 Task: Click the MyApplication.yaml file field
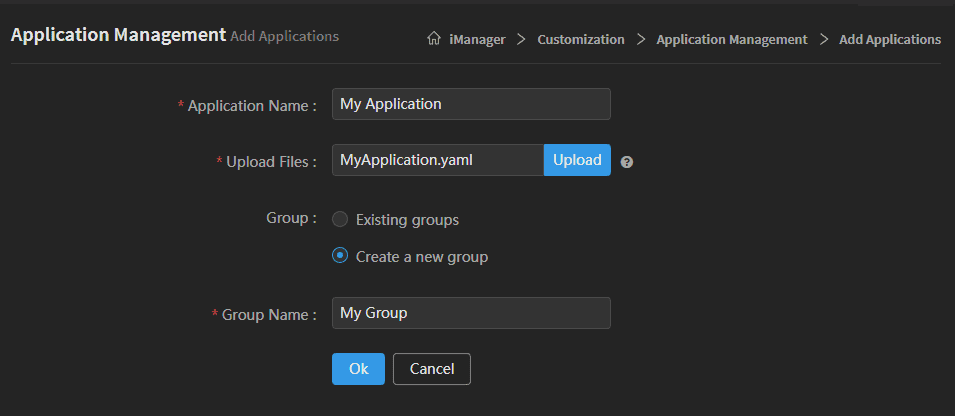tap(437, 160)
